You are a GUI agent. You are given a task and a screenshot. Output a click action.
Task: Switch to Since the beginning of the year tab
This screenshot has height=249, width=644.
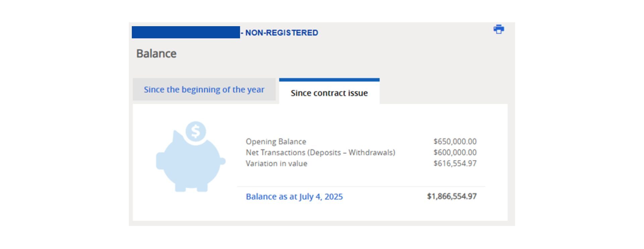tap(204, 90)
